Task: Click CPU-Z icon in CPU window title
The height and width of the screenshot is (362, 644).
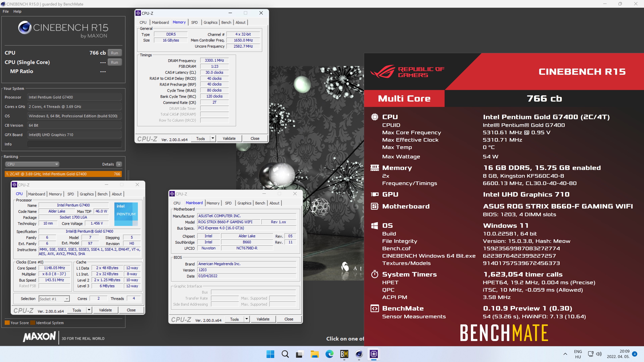Action: click(x=14, y=185)
